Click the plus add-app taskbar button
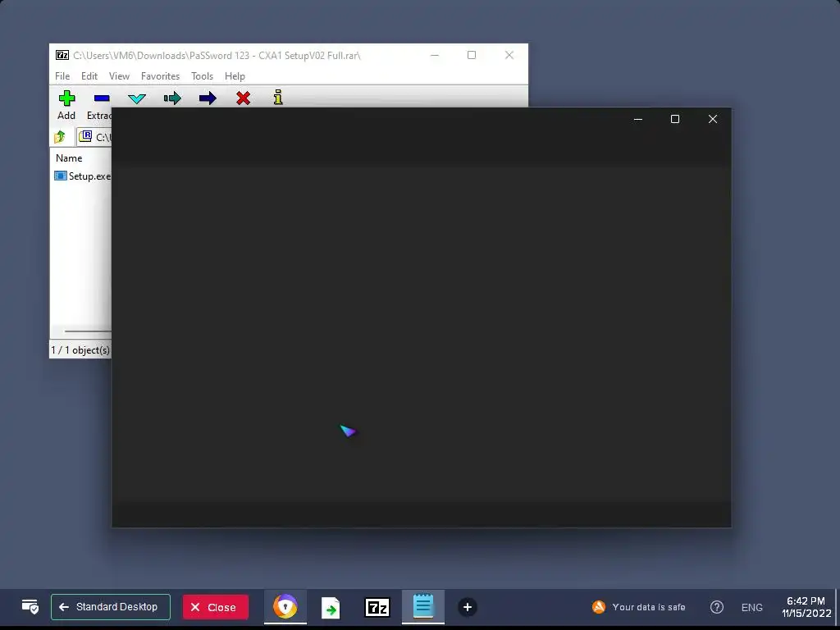The image size is (840, 630). (467, 607)
